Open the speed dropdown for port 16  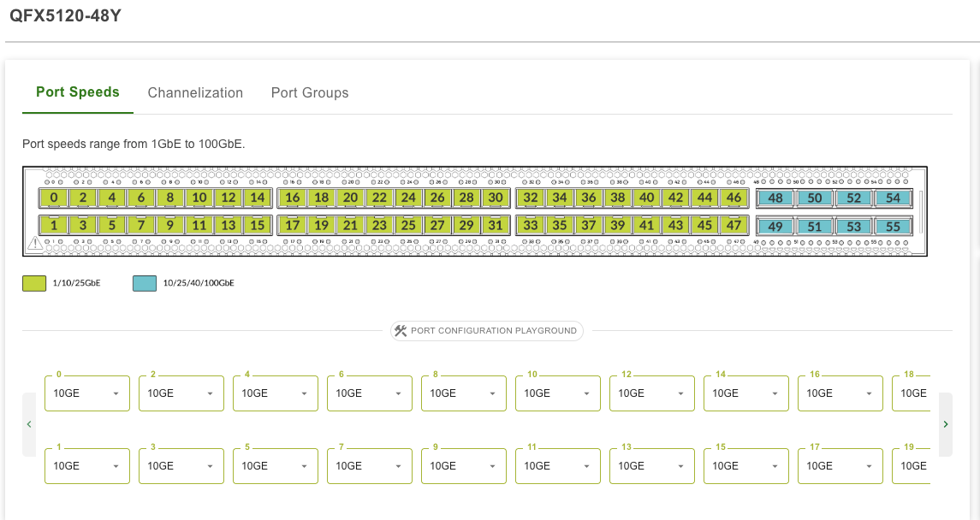point(840,393)
